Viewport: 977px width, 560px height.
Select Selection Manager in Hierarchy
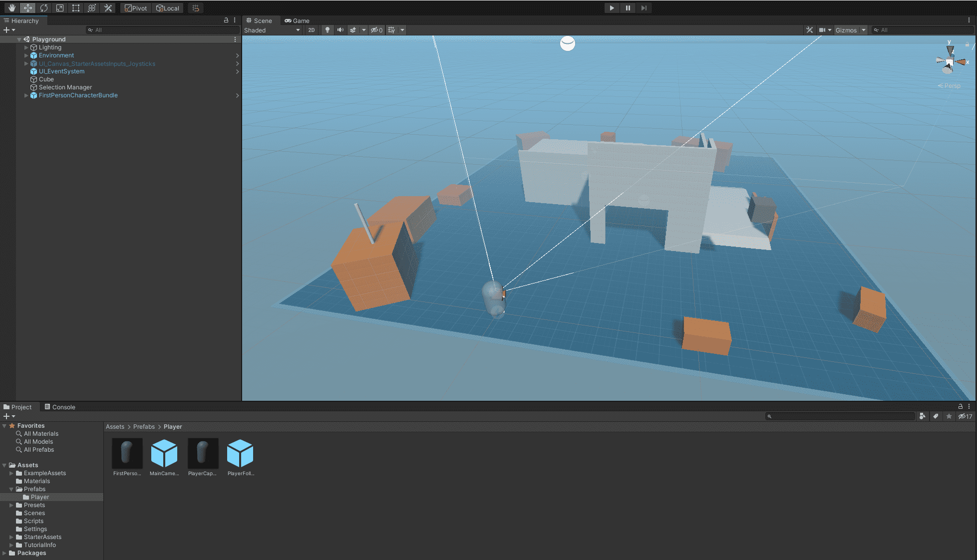click(x=65, y=87)
